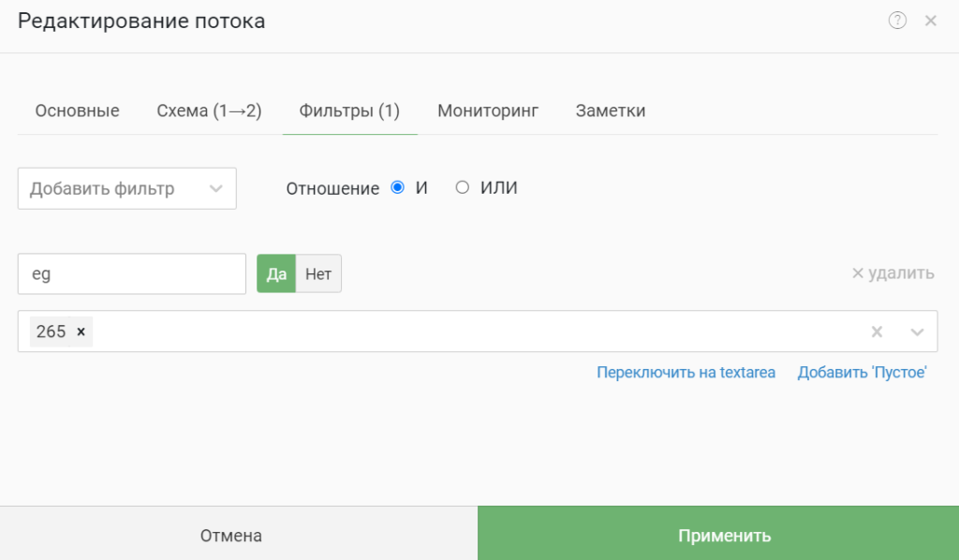Click the Отмена button
The height and width of the screenshot is (560, 959).
click(239, 533)
